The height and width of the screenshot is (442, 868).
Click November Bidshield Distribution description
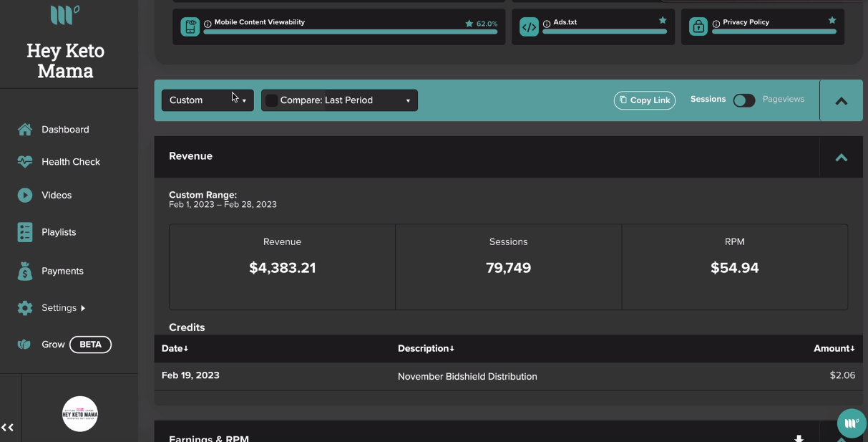tap(467, 376)
